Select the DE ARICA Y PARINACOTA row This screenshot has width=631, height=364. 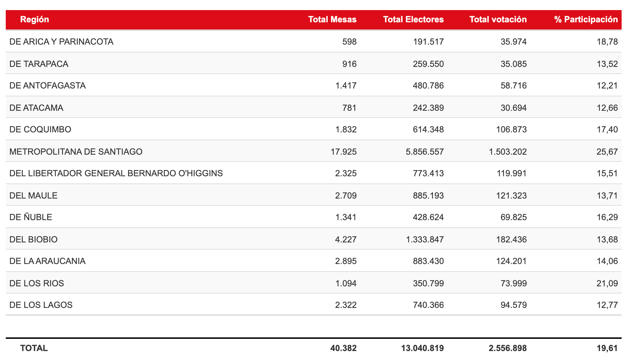pyautogui.click(x=61, y=42)
